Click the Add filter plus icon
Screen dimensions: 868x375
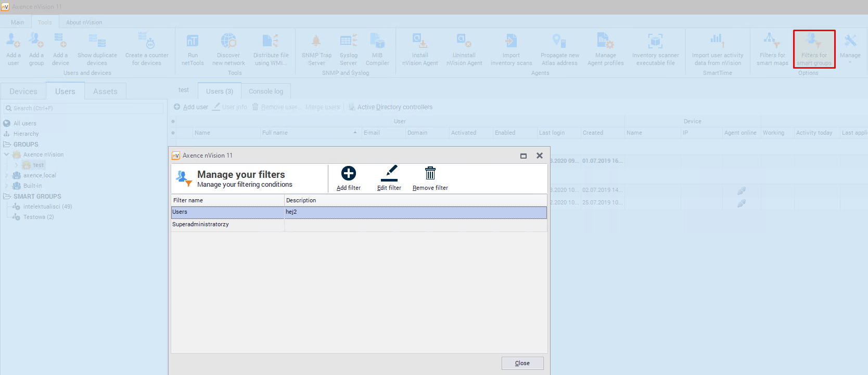[348, 174]
